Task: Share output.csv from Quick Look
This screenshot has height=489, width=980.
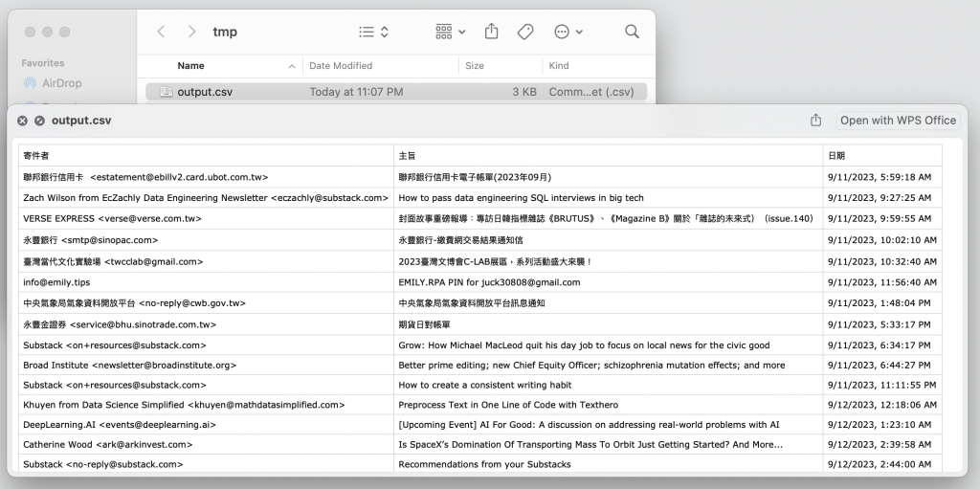Action: pyautogui.click(x=815, y=120)
